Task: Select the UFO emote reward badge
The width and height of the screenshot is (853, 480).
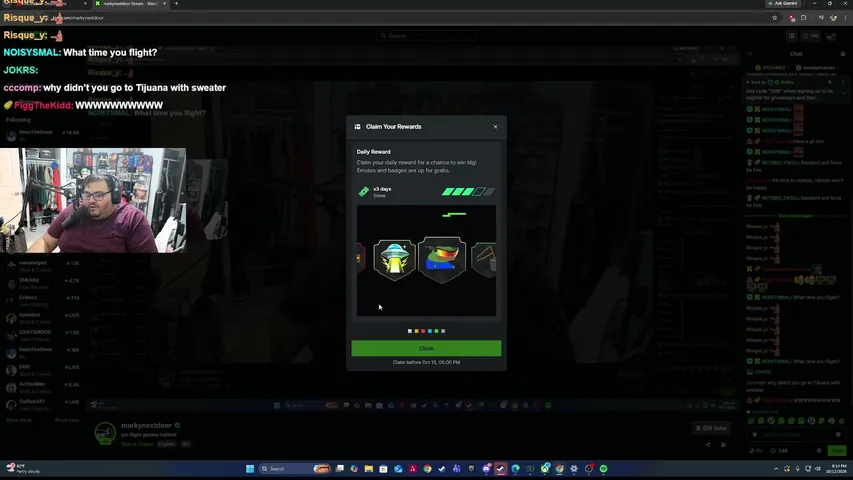Action: [394, 260]
